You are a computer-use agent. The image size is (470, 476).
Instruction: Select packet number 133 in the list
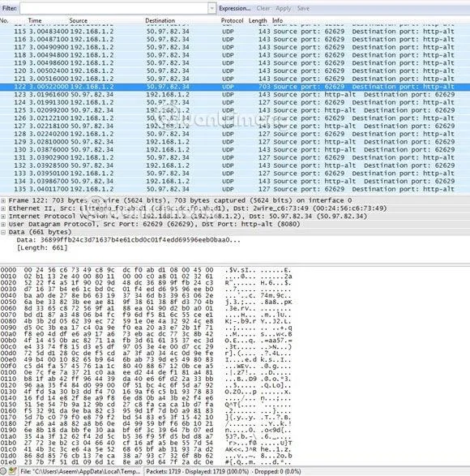pos(235,174)
